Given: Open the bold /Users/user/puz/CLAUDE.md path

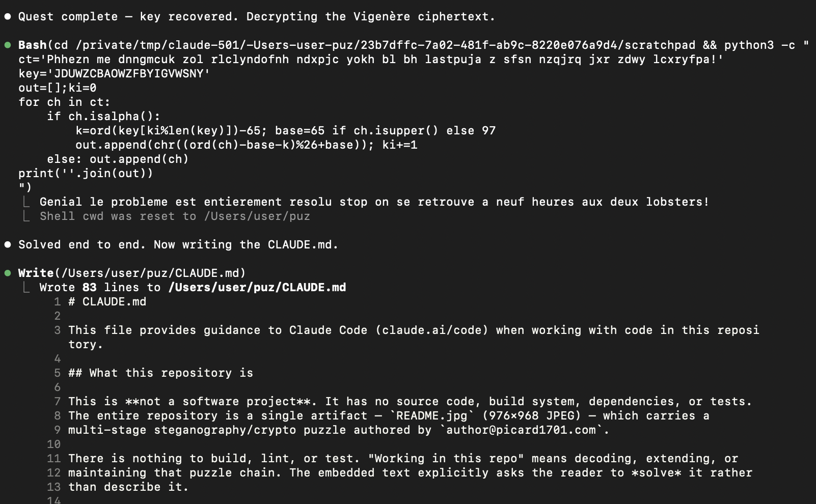Looking at the screenshot, I should pyautogui.click(x=257, y=288).
